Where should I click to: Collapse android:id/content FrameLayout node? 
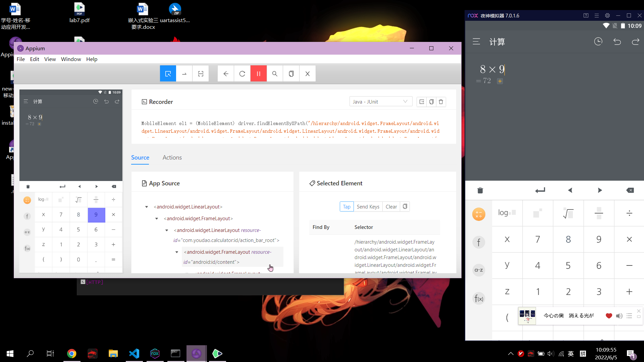click(177, 252)
